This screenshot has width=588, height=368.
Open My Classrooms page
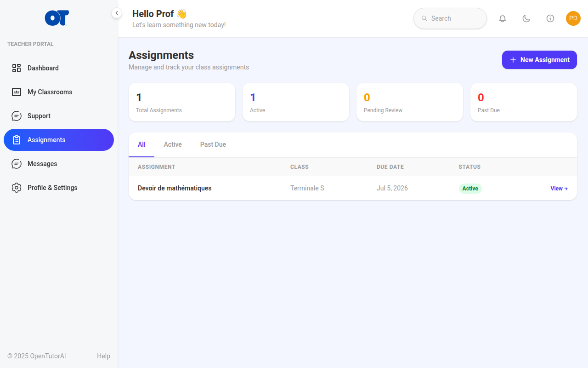(59, 92)
